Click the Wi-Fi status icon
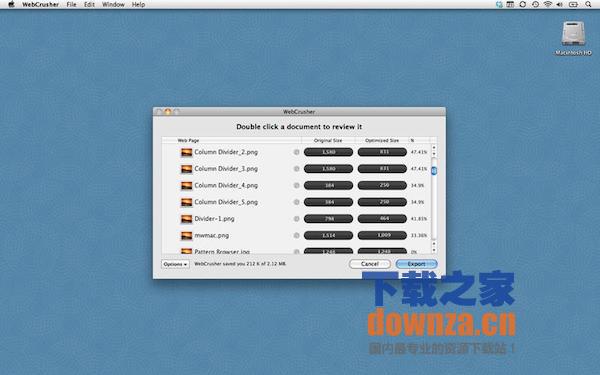 coord(548,4)
